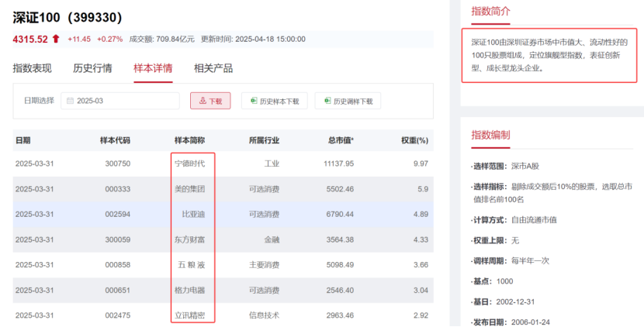Click the red up arrow beside index price

coord(56,39)
